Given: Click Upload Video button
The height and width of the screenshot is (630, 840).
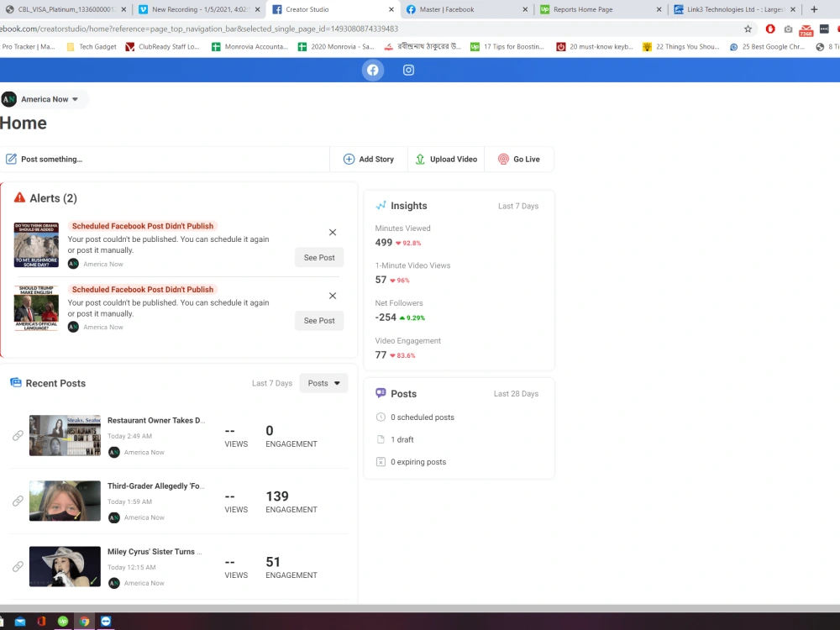Looking at the screenshot, I should pyautogui.click(x=446, y=159).
